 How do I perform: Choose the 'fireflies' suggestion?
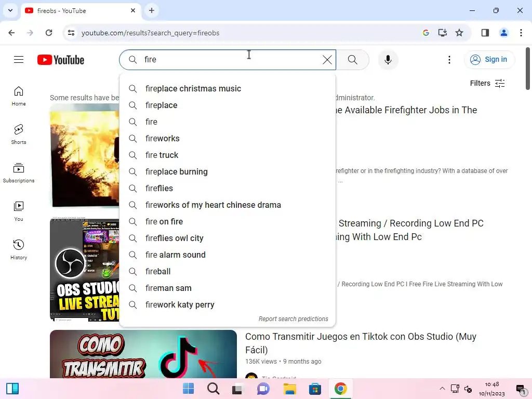coord(228,188)
